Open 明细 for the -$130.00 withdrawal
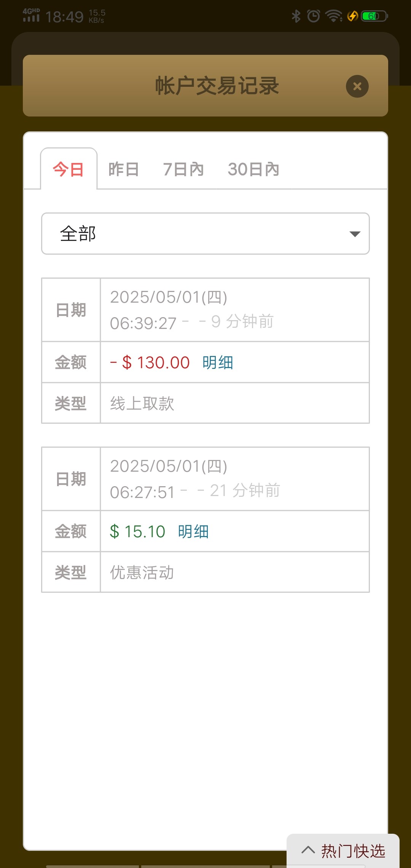 (218, 362)
